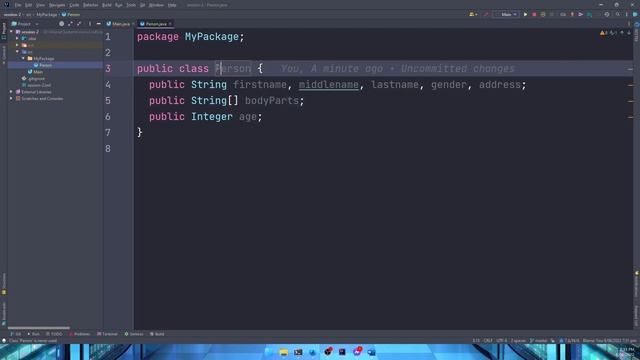Image resolution: width=640 pixels, height=360 pixels.
Task: Open File Explorer from Windows taskbar
Action: coord(284,352)
